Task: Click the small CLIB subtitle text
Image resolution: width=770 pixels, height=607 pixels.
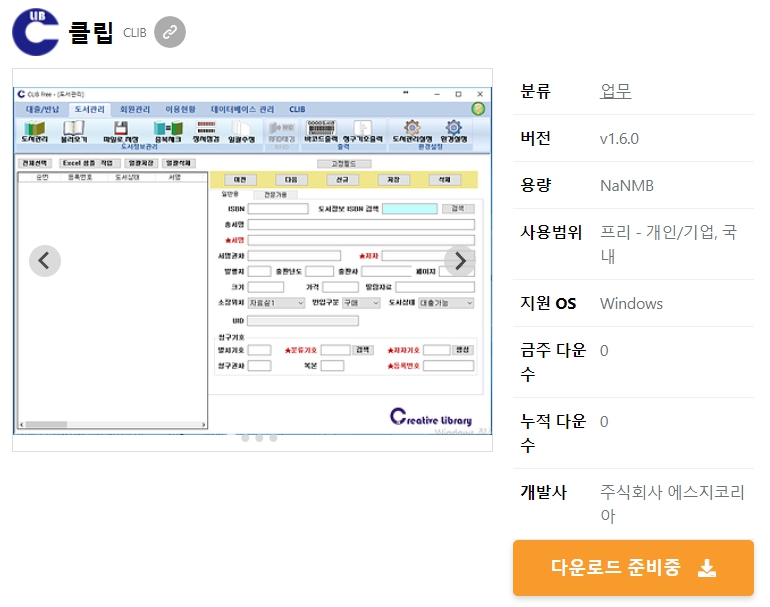Action: pyautogui.click(x=135, y=33)
